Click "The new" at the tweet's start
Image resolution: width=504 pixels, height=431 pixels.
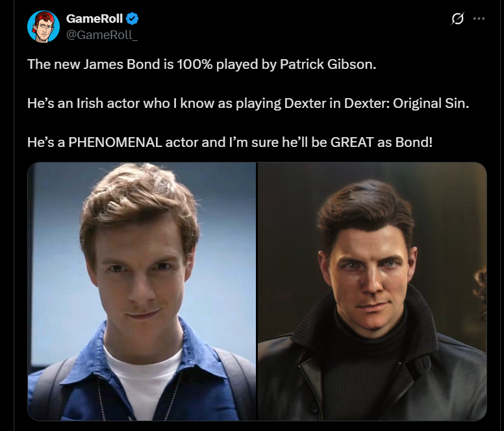[47, 66]
